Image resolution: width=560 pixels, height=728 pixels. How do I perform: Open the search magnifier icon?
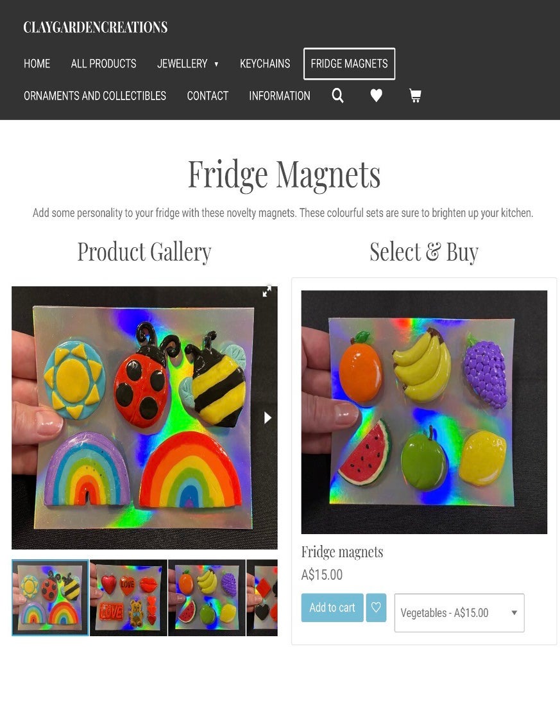pos(338,96)
